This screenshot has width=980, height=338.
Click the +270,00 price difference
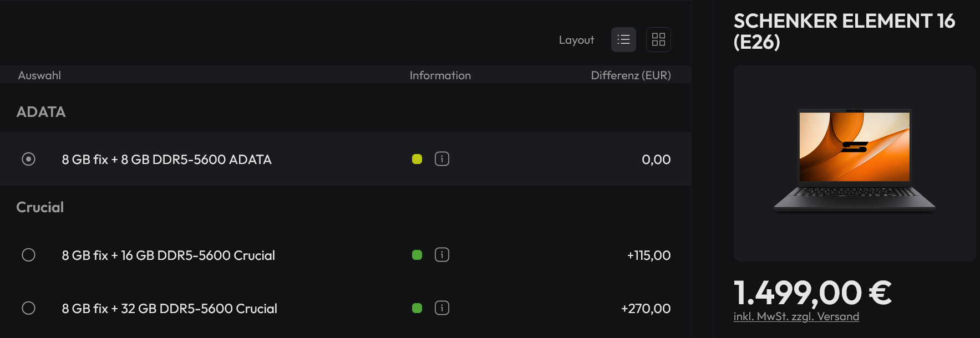tap(646, 309)
